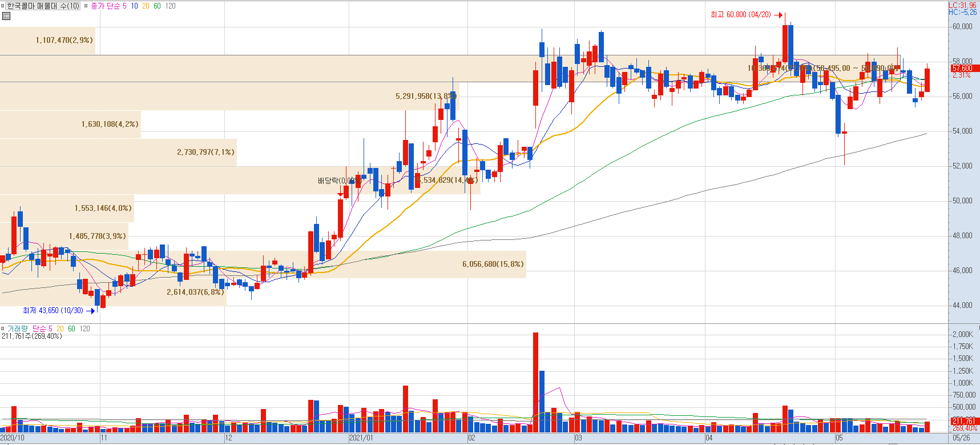
Task: Click the 1,553,146(4.0%) volume profile bar
Action: [x=67, y=208]
